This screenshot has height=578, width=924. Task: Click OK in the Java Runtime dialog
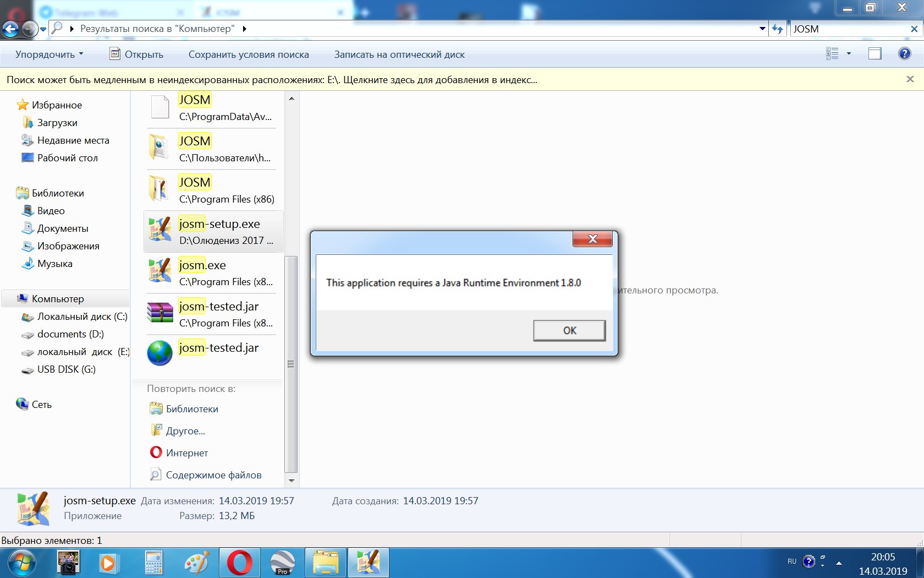click(569, 330)
